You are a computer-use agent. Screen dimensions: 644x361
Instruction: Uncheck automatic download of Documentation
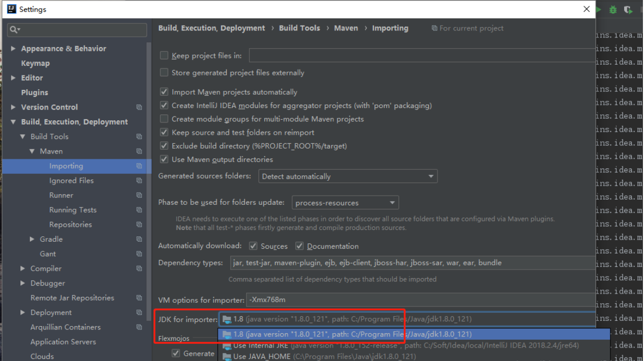pos(300,246)
